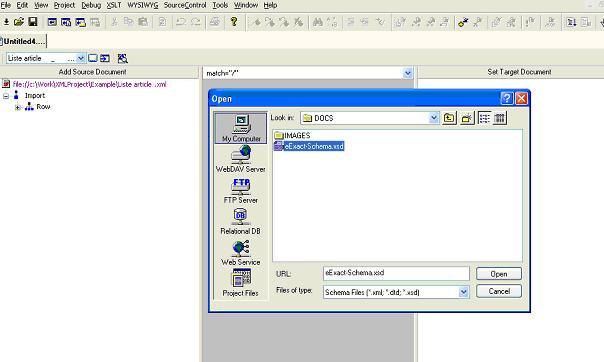
Task: Open the FTP Server location
Action: 241,191
